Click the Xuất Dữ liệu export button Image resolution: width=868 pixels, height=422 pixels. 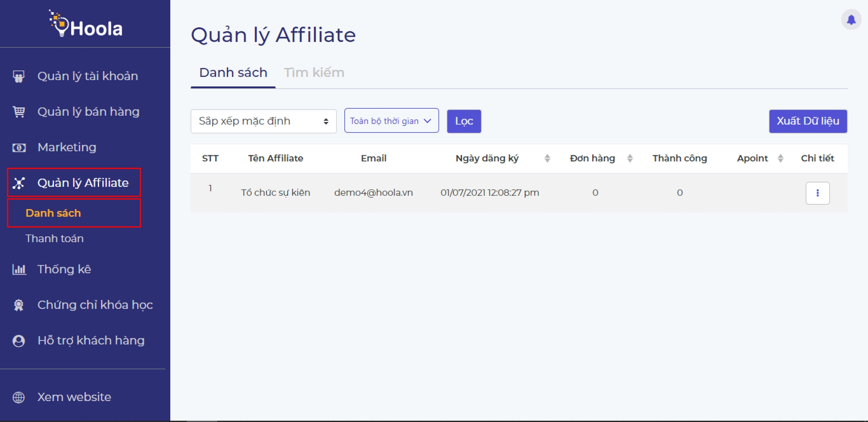808,121
